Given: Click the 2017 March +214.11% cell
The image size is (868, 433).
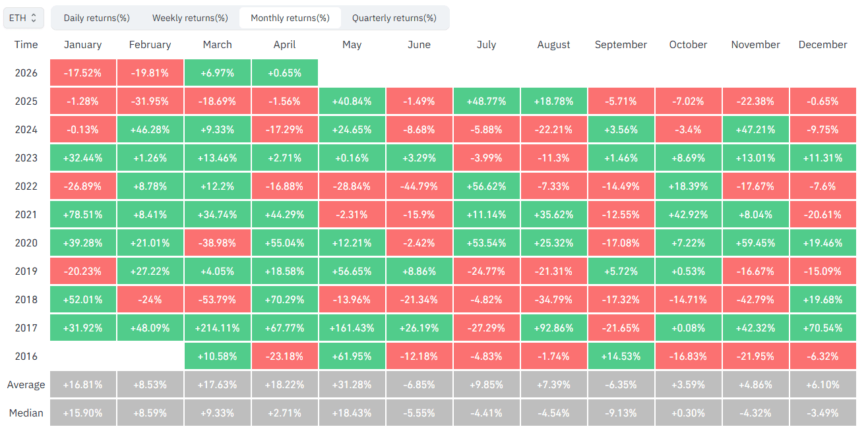Looking at the screenshot, I should pos(218,328).
